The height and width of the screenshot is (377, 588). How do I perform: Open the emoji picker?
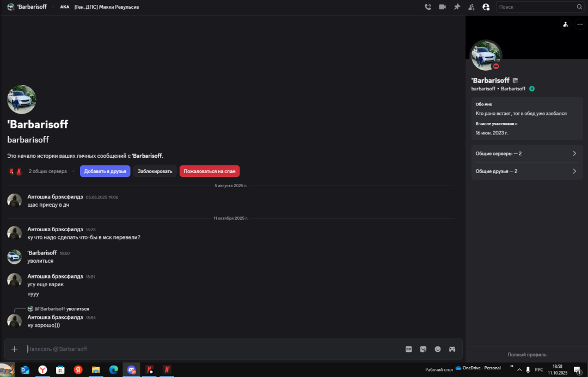pyautogui.click(x=438, y=349)
